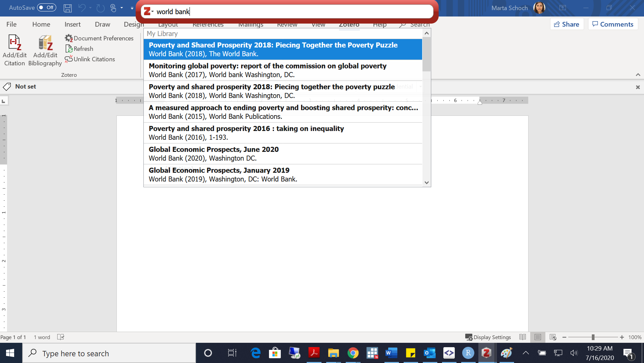Select Poverty and shared prosperity 2016 result
Image resolution: width=644 pixels, height=363 pixels.
click(x=283, y=133)
